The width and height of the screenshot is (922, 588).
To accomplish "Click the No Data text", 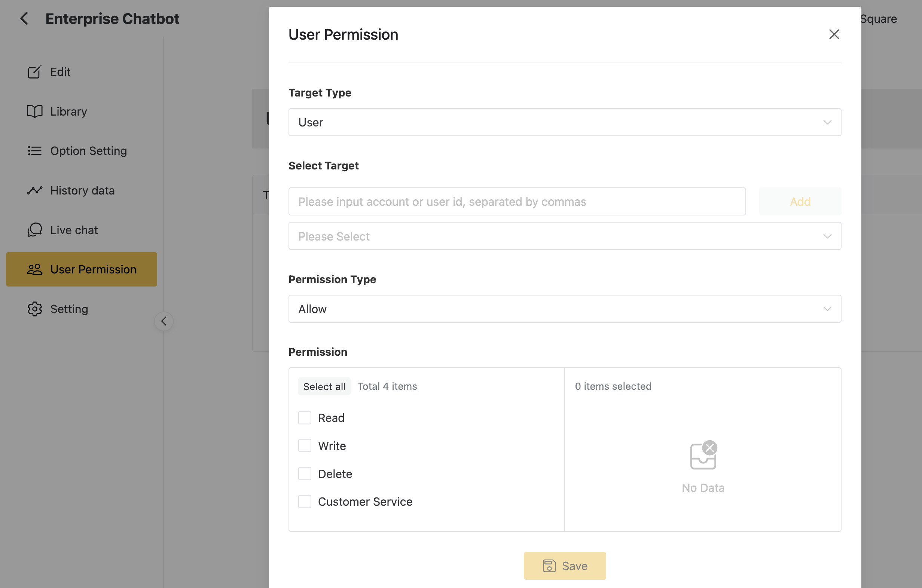I will pyautogui.click(x=703, y=488).
